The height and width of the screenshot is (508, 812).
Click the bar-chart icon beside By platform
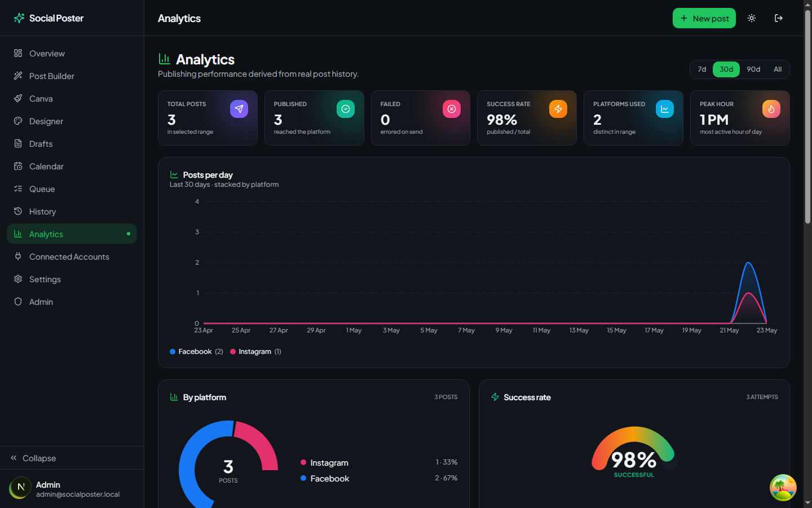point(174,397)
